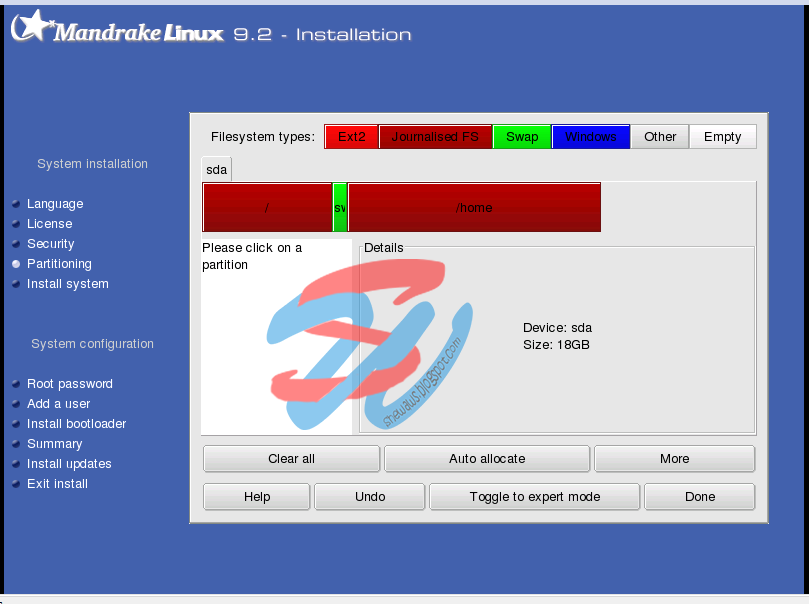The width and height of the screenshot is (809, 604).
Task: Click the bullet icon beside Root password
Action: (15, 383)
